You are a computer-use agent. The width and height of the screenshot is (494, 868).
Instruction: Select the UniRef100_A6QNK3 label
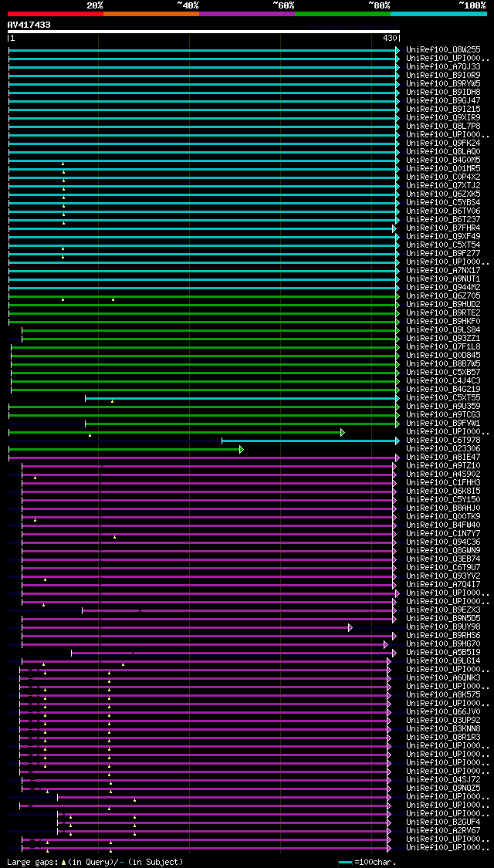pos(443,677)
